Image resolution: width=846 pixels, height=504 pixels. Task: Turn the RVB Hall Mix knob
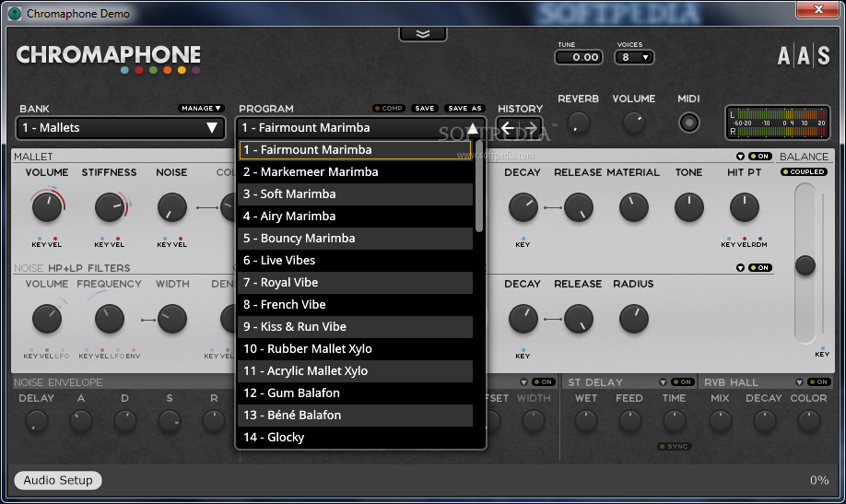[721, 421]
